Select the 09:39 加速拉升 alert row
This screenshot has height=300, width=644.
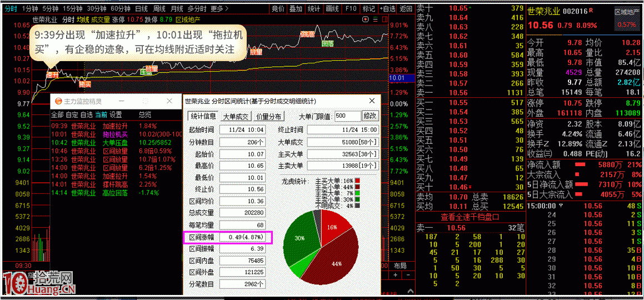click(x=116, y=126)
